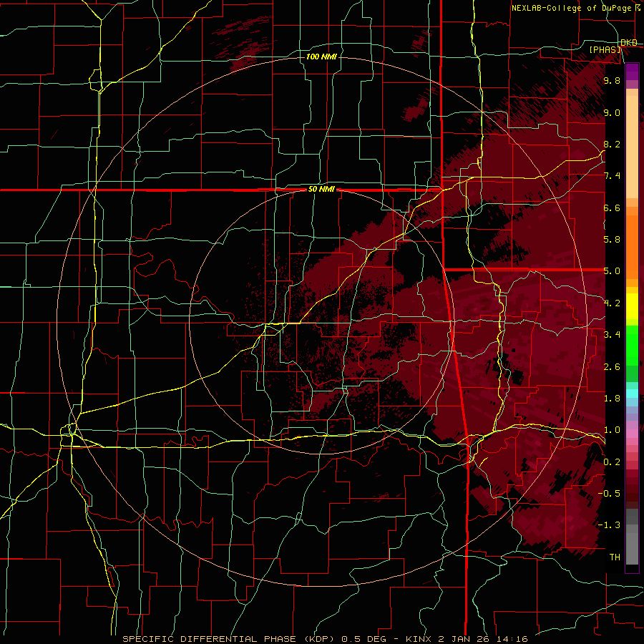Click the "KINX" station identifier
This screenshot has height=644, width=644.
(419, 639)
